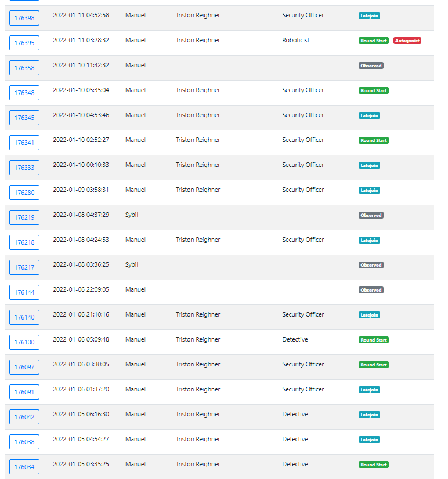Open round 176219 played by Sybil
The height and width of the screenshot is (479, 448).
pos(24,217)
